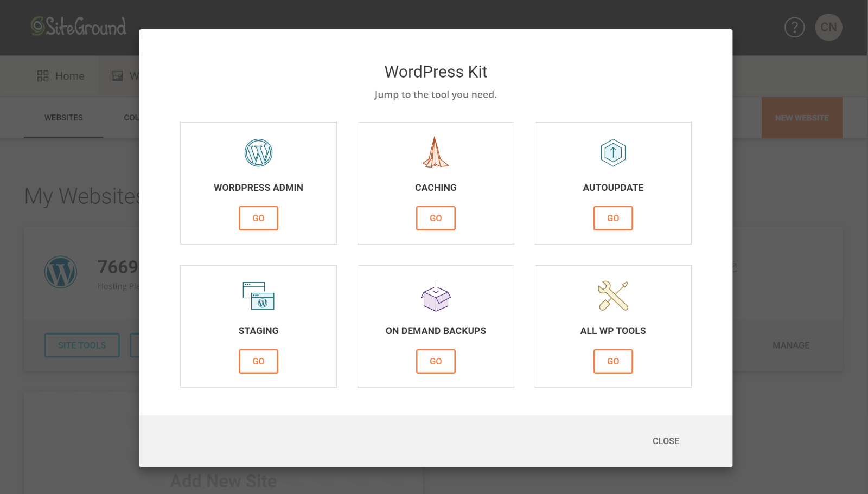868x494 pixels.
Task: Click the SiteGround logo
Action: pos(78,26)
